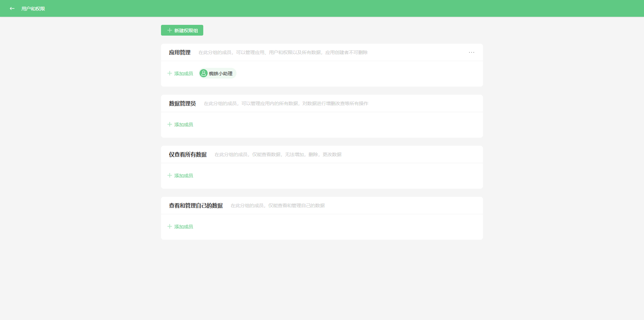Viewport: 644px width, 320px height.
Task: Click the back arrow in the header
Action: pyautogui.click(x=12, y=8)
